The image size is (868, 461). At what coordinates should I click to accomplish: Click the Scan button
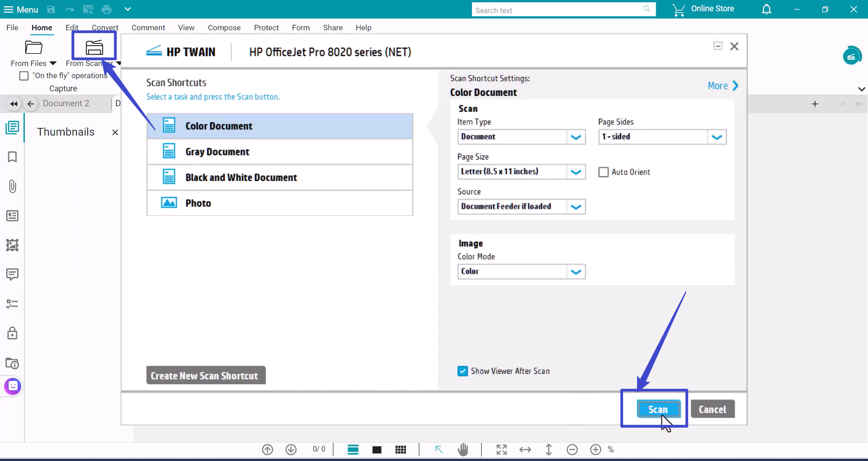[658, 409]
